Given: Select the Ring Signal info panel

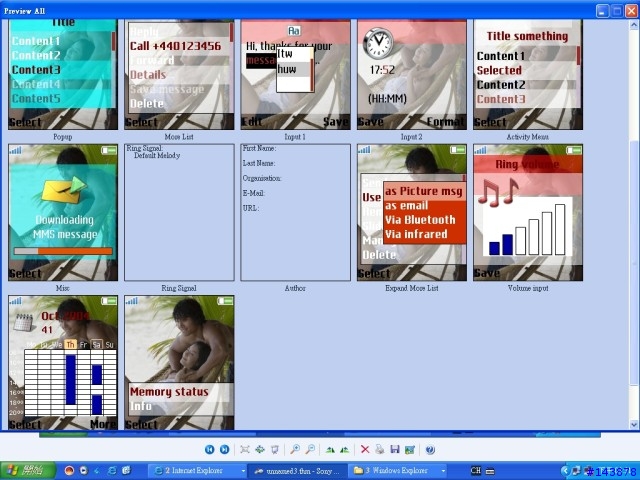Looking at the screenshot, I should point(179,212).
